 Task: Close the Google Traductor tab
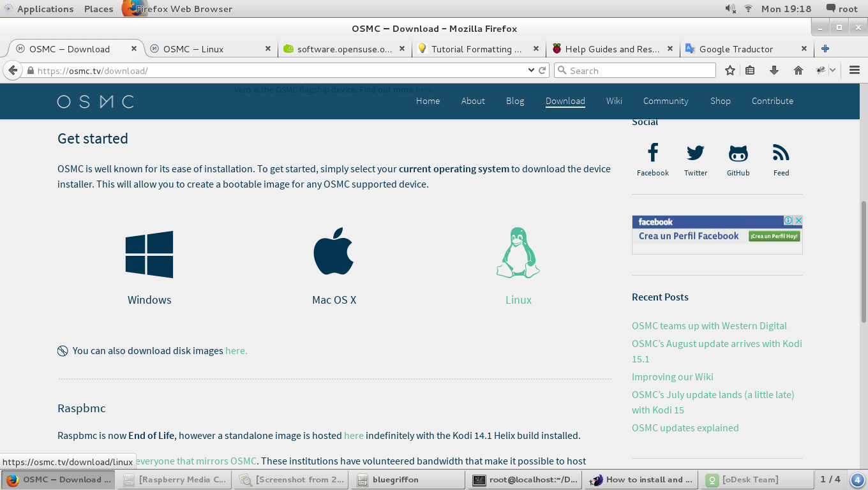pyautogui.click(x=804, y=48)
